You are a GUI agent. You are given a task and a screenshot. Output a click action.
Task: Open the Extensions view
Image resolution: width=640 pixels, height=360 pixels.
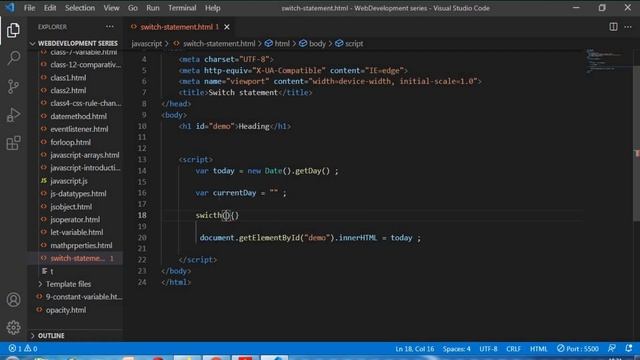tap(13, 143)
